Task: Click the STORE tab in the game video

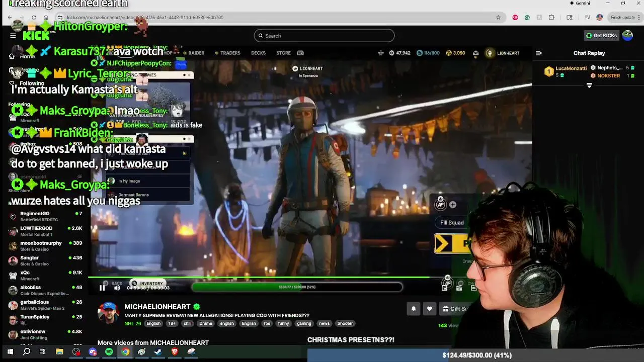Action: 283,53
